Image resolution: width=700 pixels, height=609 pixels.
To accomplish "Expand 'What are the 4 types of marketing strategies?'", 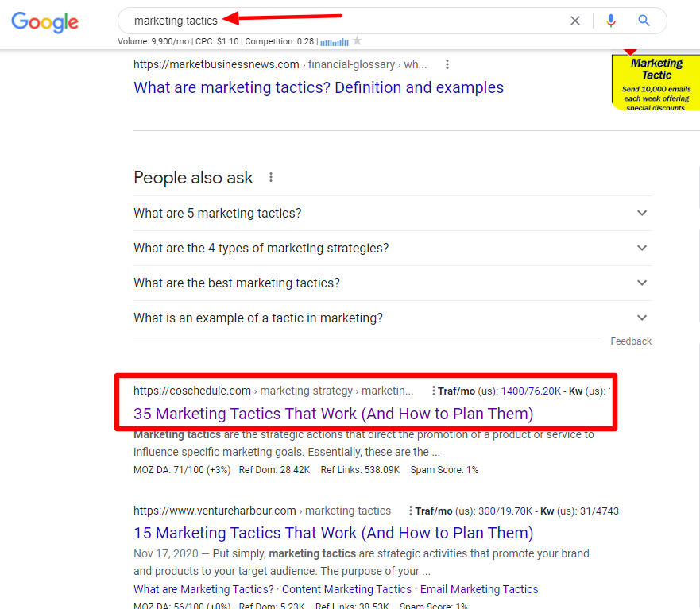I will (x=393, y=248).
